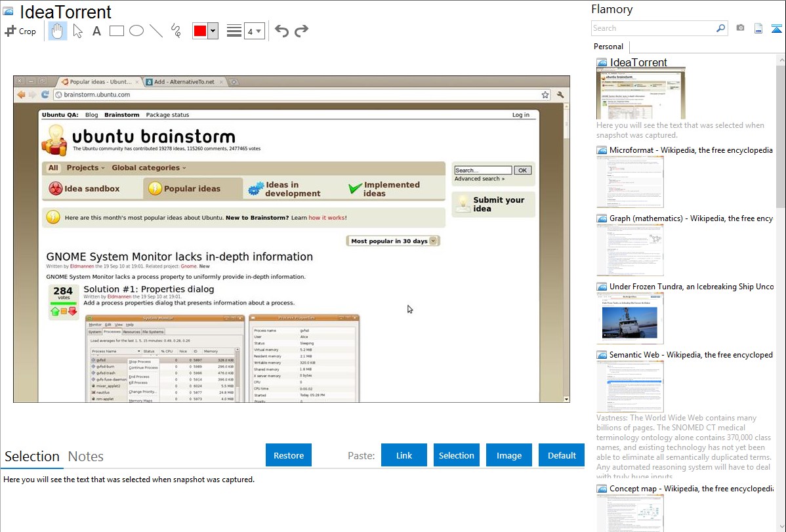786x532 pixels.
Task: Click the back arrow in the captured browser
Action: pyautogui.click(x=21, y=94)
